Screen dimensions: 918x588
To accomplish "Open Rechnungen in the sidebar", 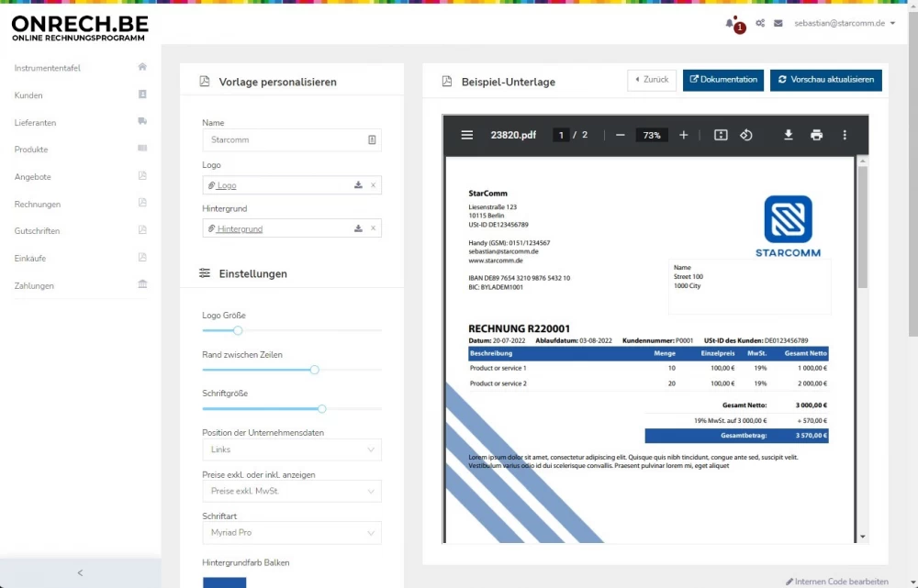I will [x=38, y=204].
